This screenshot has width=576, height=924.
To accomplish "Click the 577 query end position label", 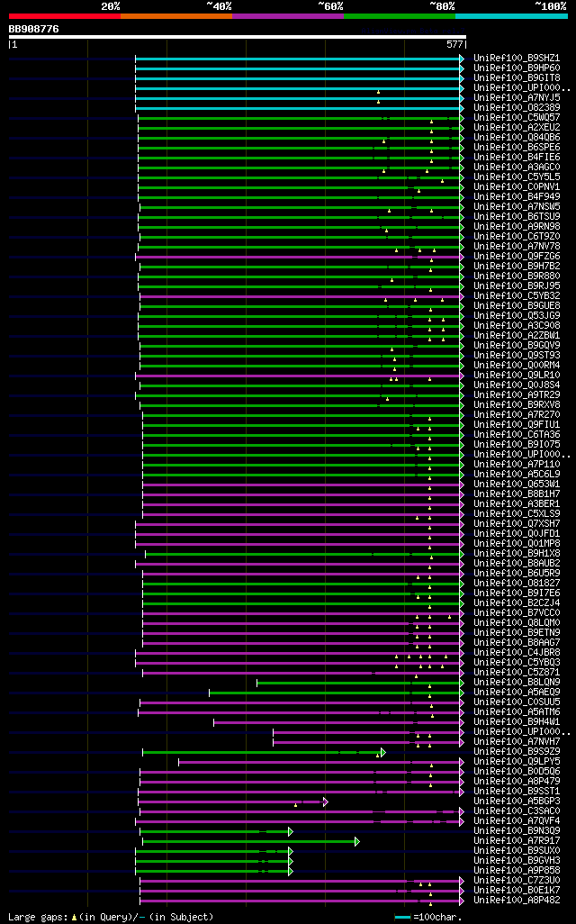I will [454, 44].
